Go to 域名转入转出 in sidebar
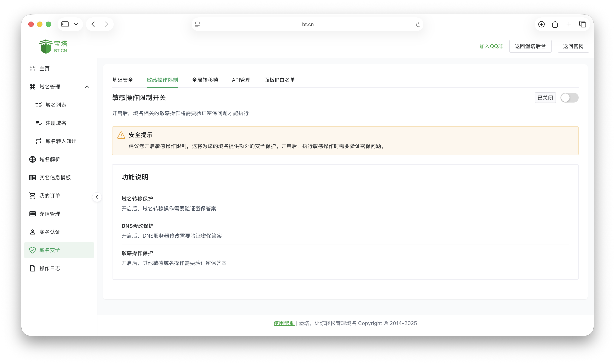The width and height of the screenshot is (615, 364). point(61,141)
